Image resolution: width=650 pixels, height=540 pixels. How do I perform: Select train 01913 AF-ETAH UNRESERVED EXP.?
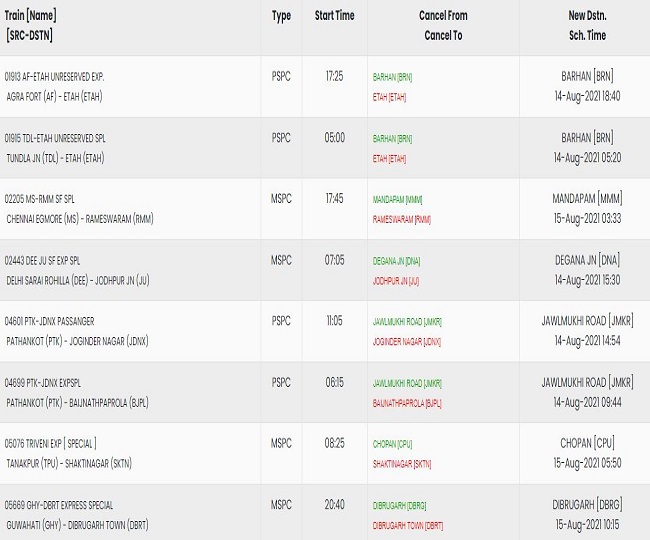pos(55,77)
